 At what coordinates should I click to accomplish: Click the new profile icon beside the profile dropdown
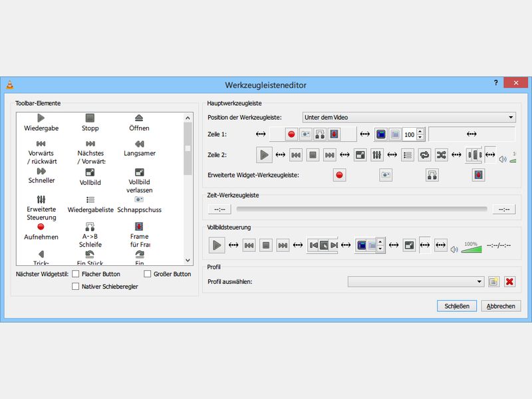click(x=493, y=281)
